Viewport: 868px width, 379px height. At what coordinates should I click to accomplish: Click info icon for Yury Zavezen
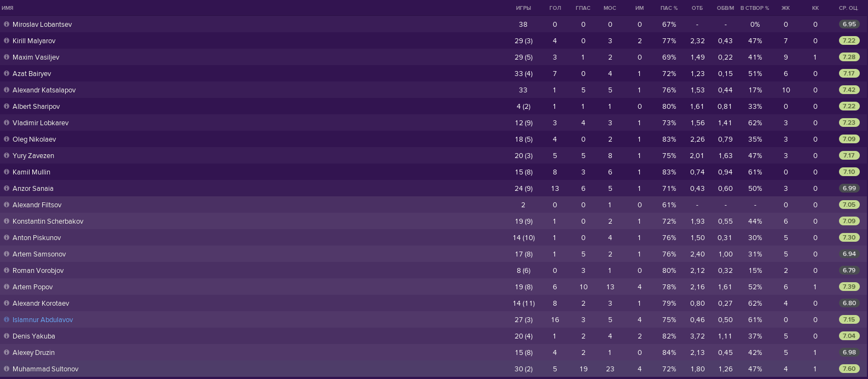pos(7,155)
